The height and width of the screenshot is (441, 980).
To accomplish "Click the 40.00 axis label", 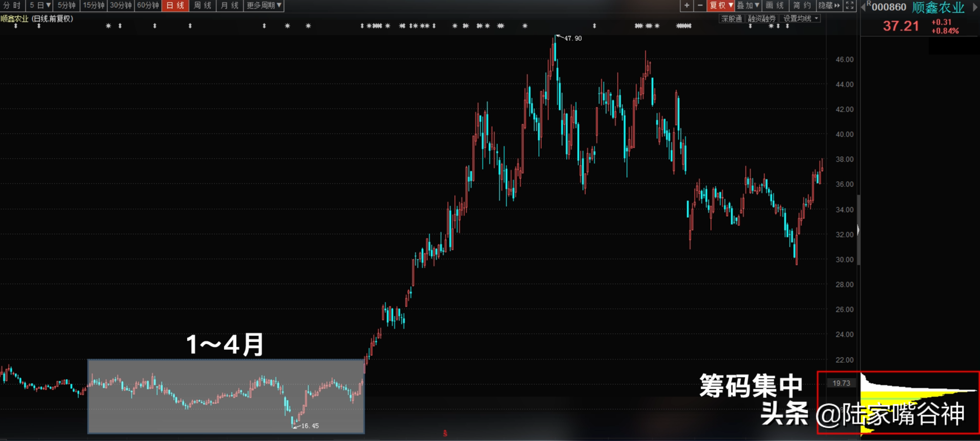I will click(845, 134).
